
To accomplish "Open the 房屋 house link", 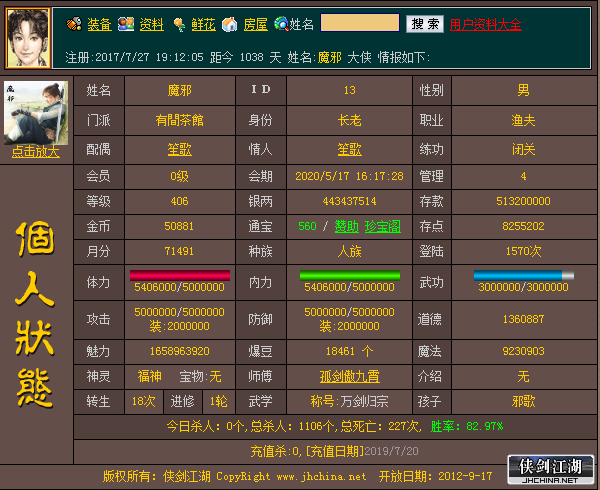I will [x=256, y=24].
